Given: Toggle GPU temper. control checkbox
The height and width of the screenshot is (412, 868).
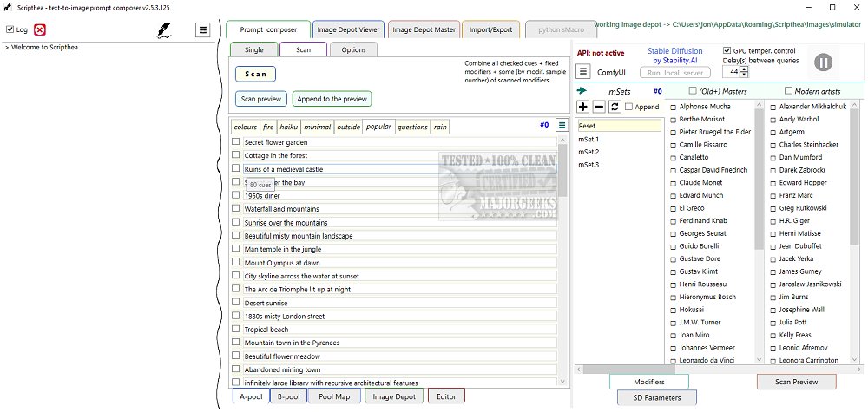Looking at the screenshot, I should tap(727, 50).
